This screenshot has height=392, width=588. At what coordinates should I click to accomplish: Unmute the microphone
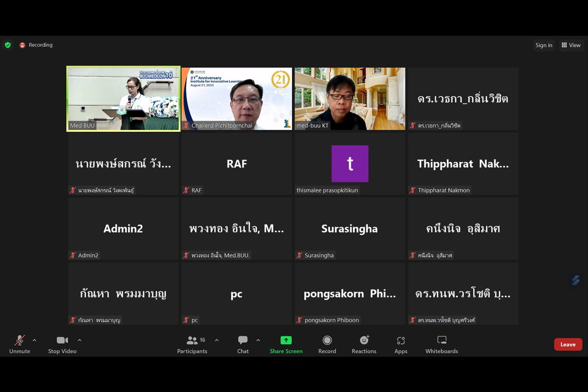pyautogui.click(x=20, y=344)
